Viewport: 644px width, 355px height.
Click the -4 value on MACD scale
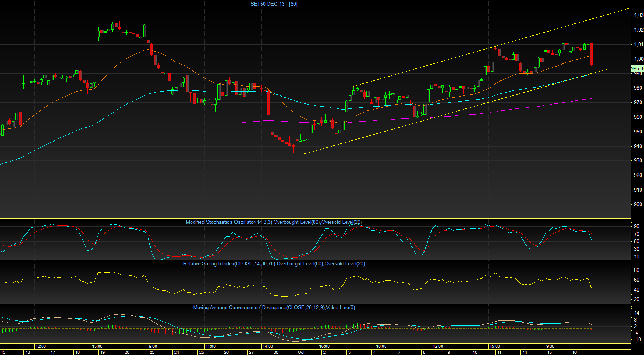637,333
